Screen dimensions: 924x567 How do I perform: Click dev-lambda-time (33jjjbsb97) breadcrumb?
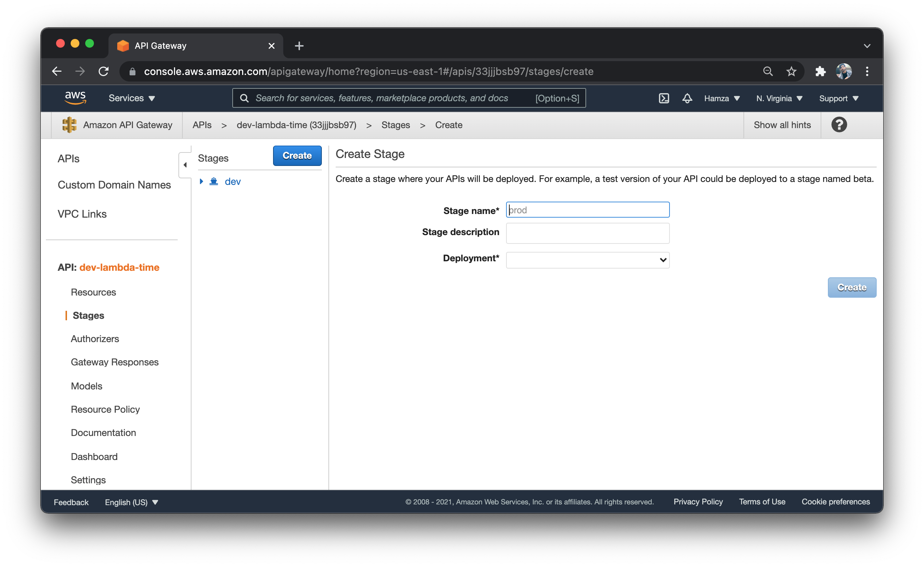click(296, 125)
